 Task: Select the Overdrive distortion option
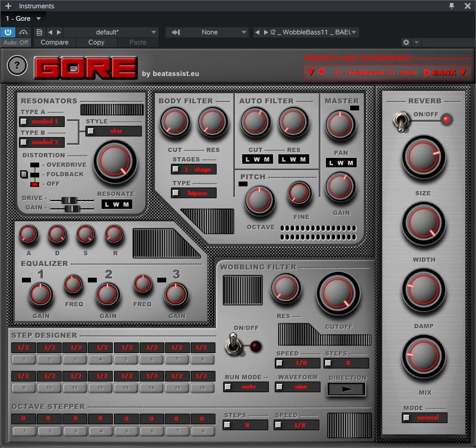click(x=35, y=164)
